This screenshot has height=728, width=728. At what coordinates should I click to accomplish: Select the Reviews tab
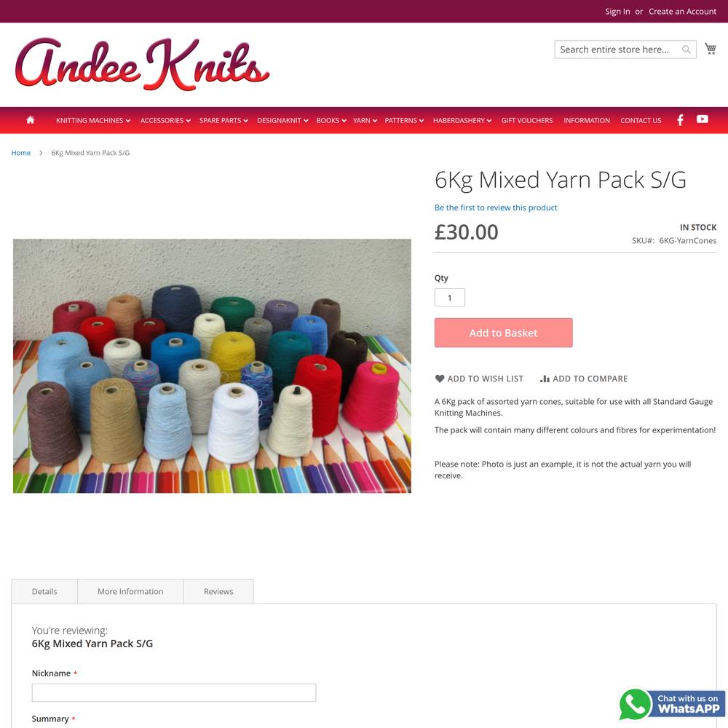[x=218, y=591]
